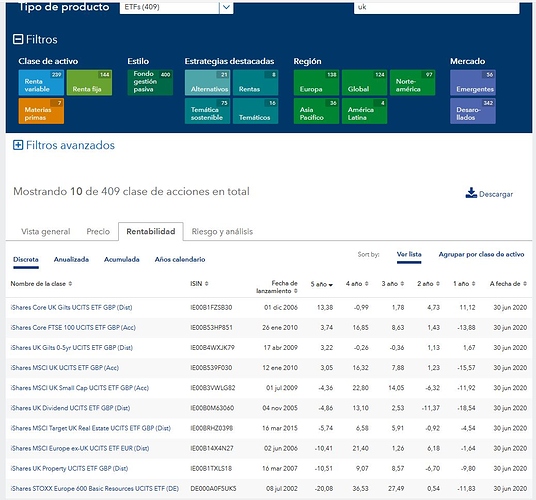Switch to Años calendario view
Image resolution: width=536 pixels, height=500 pixels.
pos(180,259)
